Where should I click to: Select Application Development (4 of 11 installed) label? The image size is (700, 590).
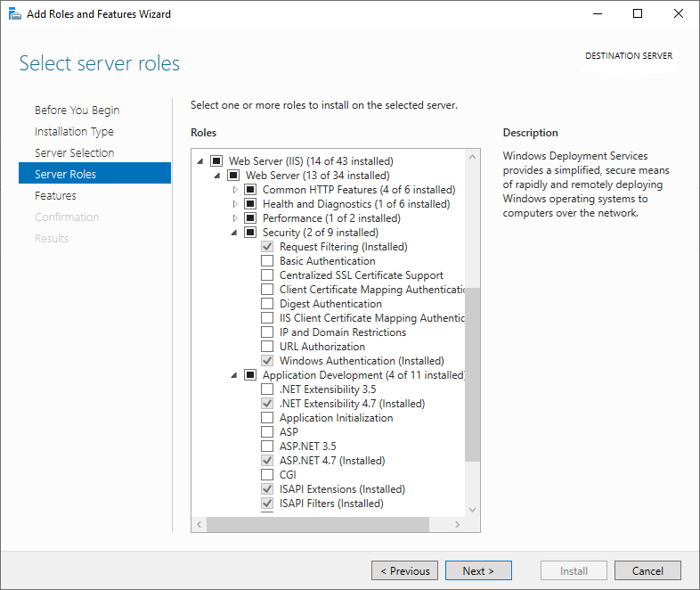click(363, 374)
